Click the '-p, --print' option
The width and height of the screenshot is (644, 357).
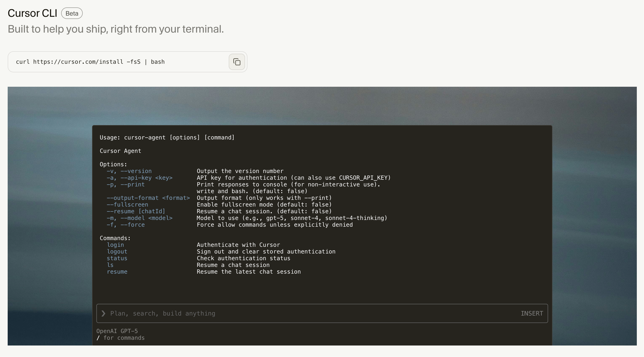click(125, 184)
